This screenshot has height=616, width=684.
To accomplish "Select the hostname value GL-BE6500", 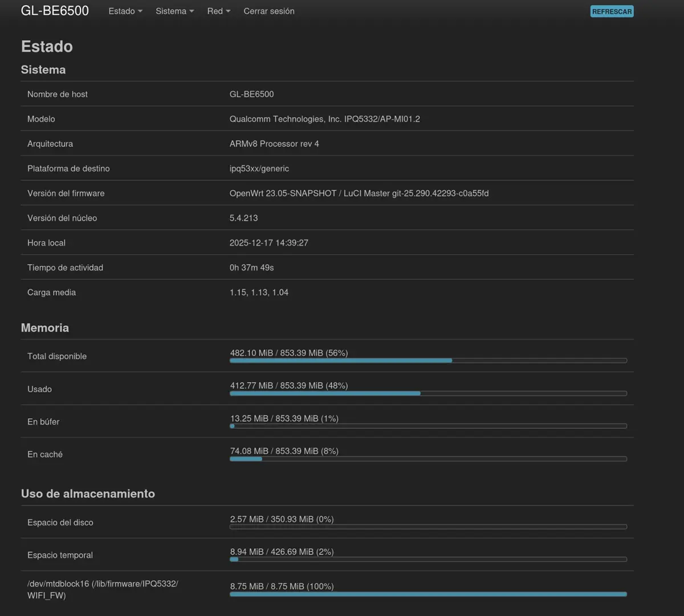I will [x=251, y=94].
